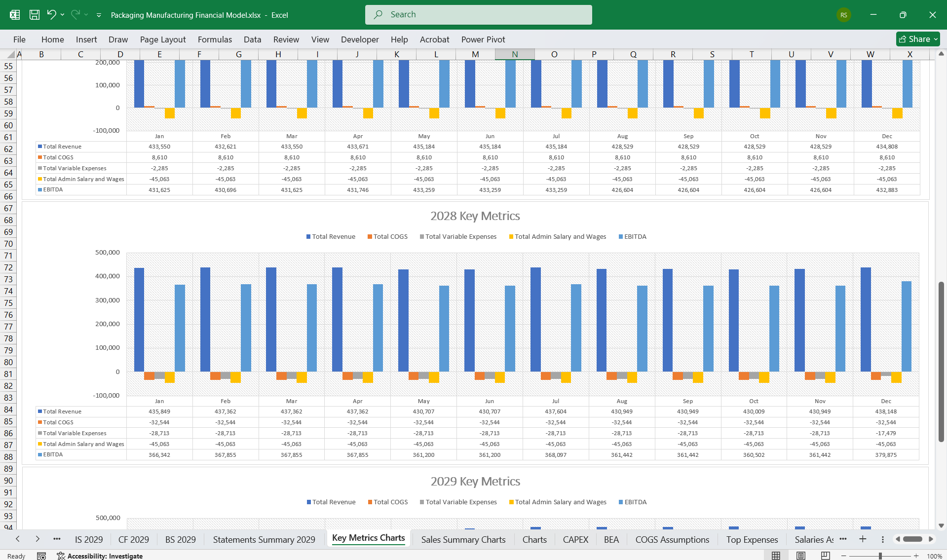
Task: Click the vertical scrollbar up arrow
Action: click(942, 54)
